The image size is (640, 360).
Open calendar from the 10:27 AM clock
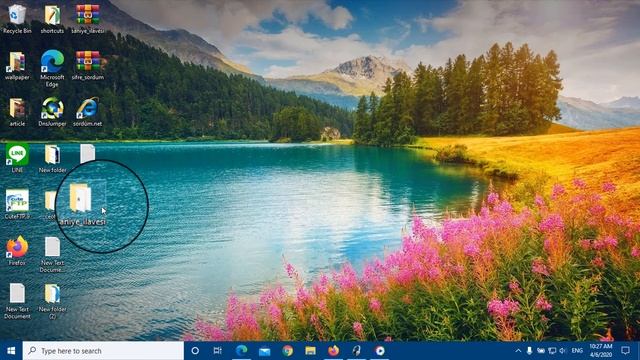pos(600,351)
